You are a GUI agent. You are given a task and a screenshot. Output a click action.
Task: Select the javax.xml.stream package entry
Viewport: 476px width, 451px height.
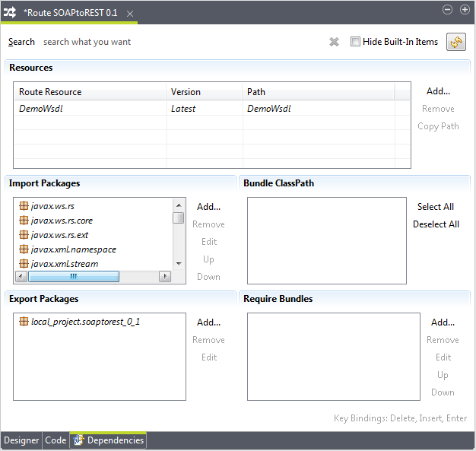(x=64, y=264)
